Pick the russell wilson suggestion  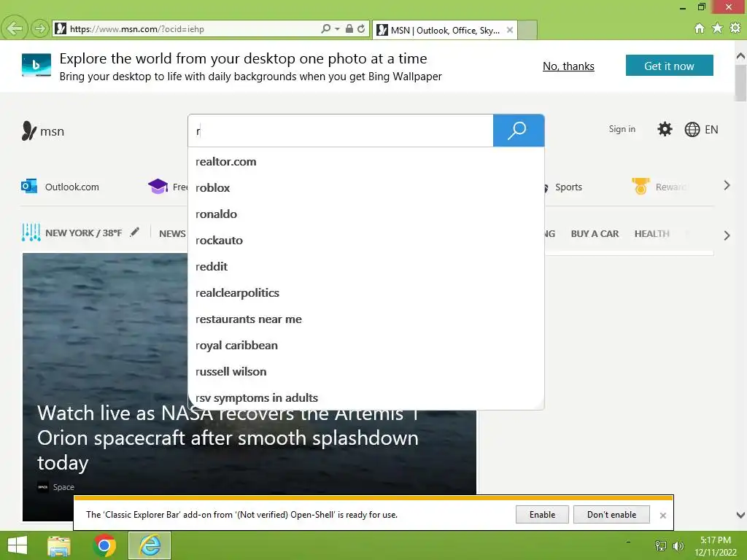tap(366, 371)
